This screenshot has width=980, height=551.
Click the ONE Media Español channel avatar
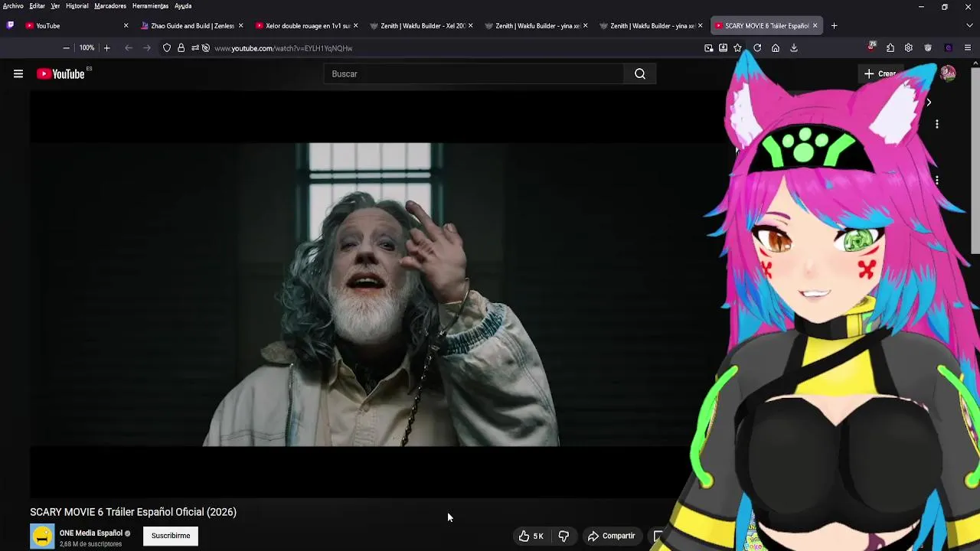point(42,536)
